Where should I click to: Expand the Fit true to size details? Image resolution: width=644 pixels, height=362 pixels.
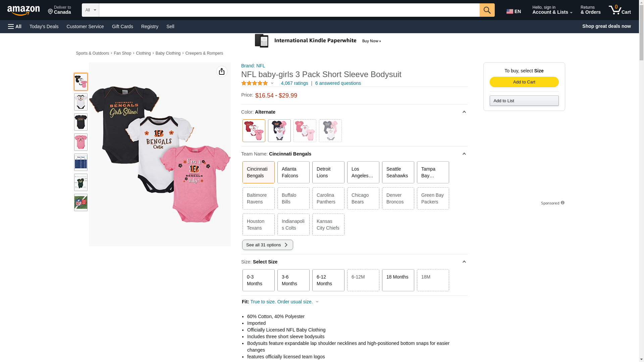[317, 302]
